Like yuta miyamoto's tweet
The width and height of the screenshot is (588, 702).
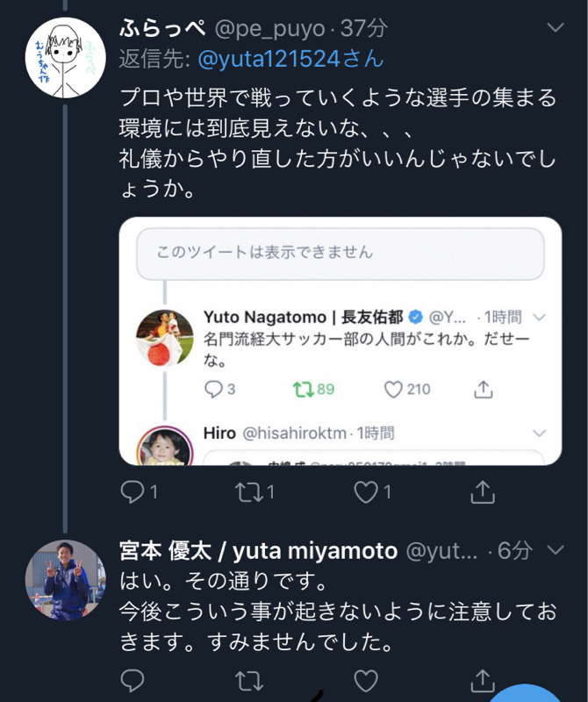(x=366, y=681)
